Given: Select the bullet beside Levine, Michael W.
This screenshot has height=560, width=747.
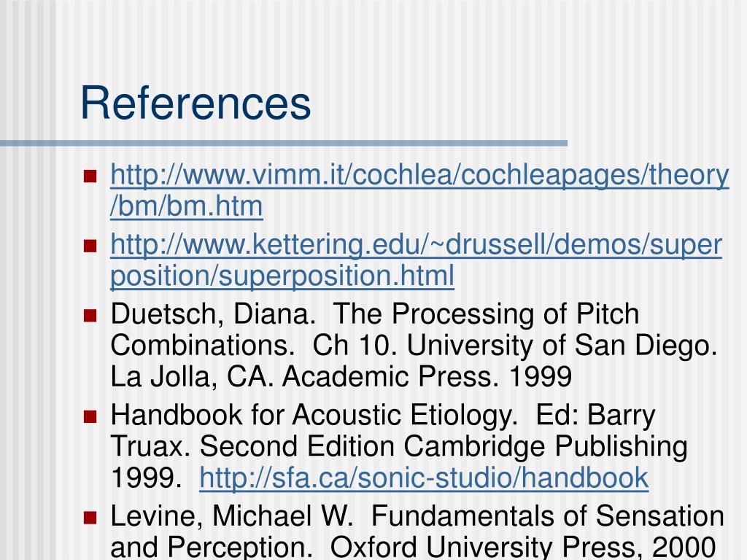Looking at the screenshot, I should tap(90, 518).
